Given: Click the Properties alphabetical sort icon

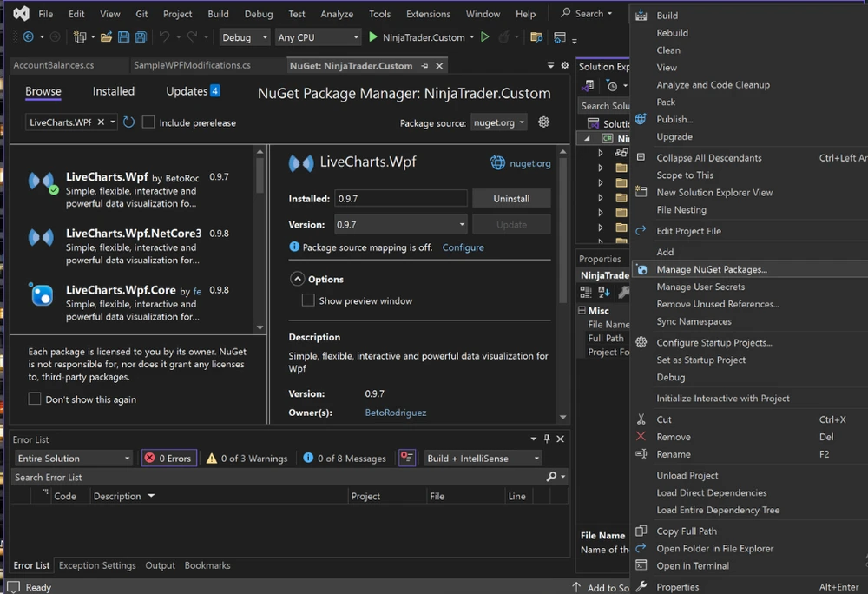Looking at the screenshot, I should point(604,293).
